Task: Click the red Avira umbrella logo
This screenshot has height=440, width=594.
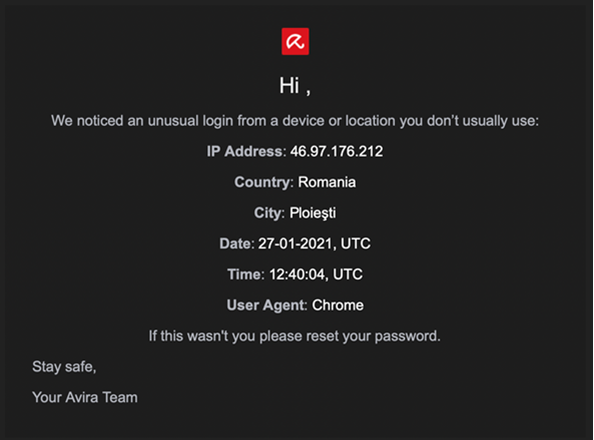Action: click(x=295, y=41)
